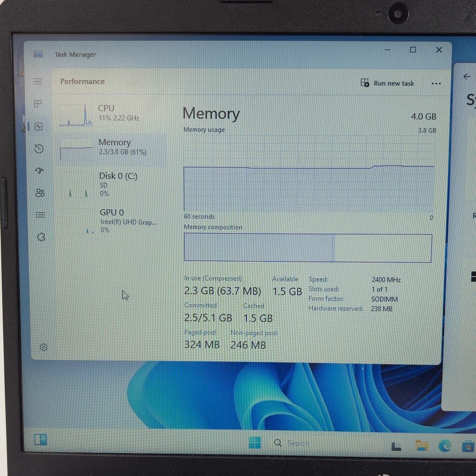Screen dimensions: 476x476
Task: Click the Committed 2.5/5.1 GB value
Action: pyautogui.click(x=208, y=318)
